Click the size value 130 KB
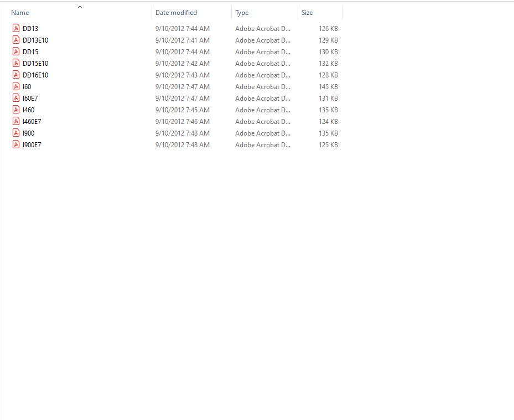Screen dimensions: 514x420 click(x=328, y=52)
